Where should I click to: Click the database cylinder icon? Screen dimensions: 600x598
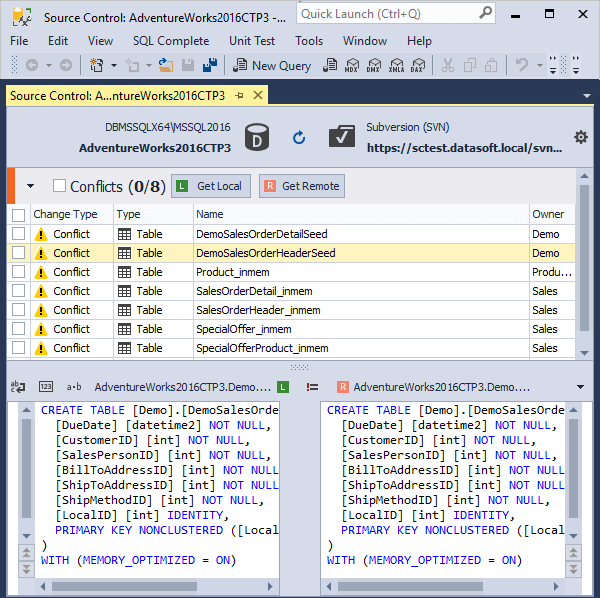(x=257, y=137)
